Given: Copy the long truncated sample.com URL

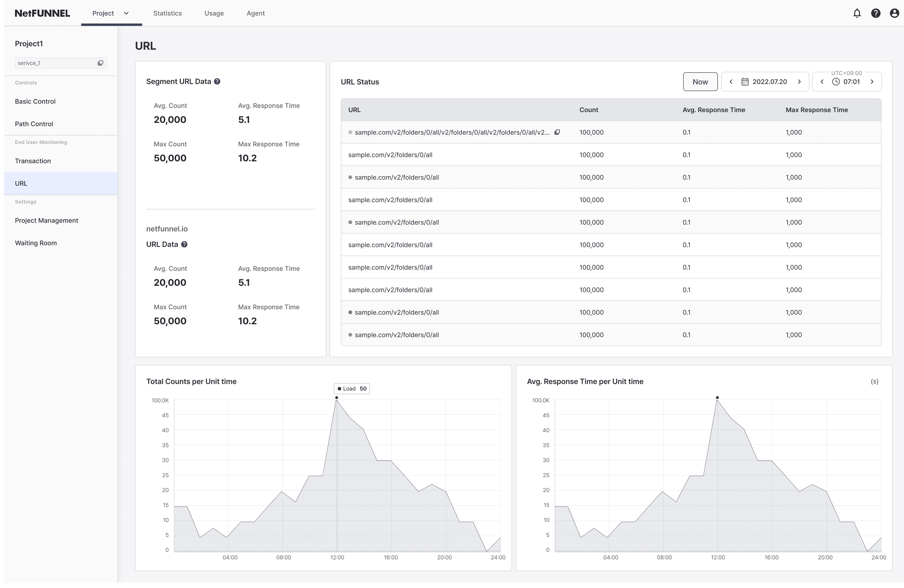Looking at the screenshot, I should pos(557,132).
